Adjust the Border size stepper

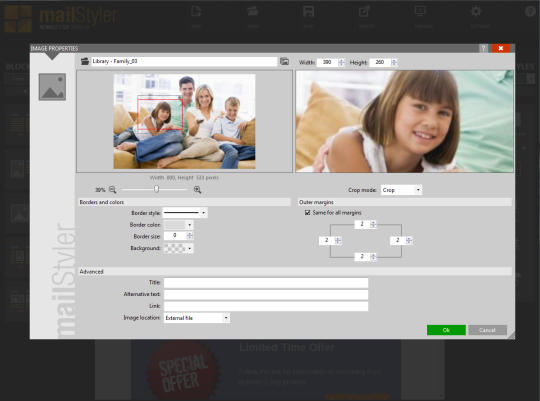click(189, 236)
